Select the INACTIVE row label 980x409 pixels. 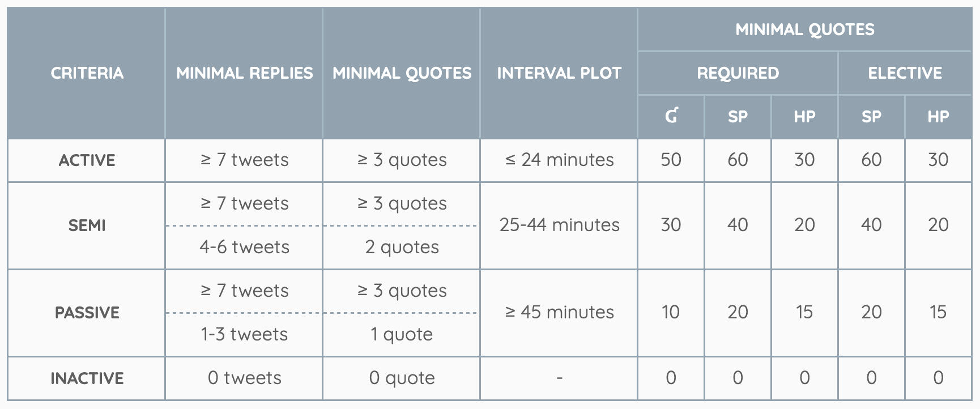87,378
